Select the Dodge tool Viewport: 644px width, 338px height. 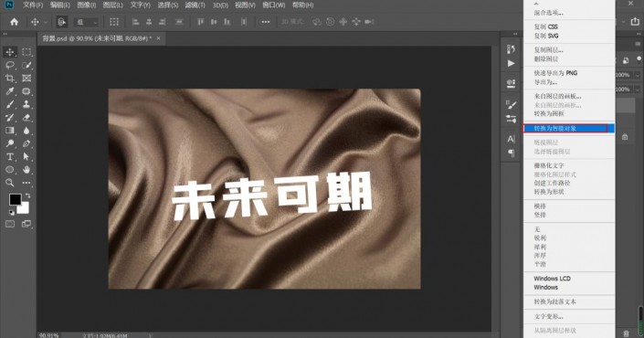9,143
